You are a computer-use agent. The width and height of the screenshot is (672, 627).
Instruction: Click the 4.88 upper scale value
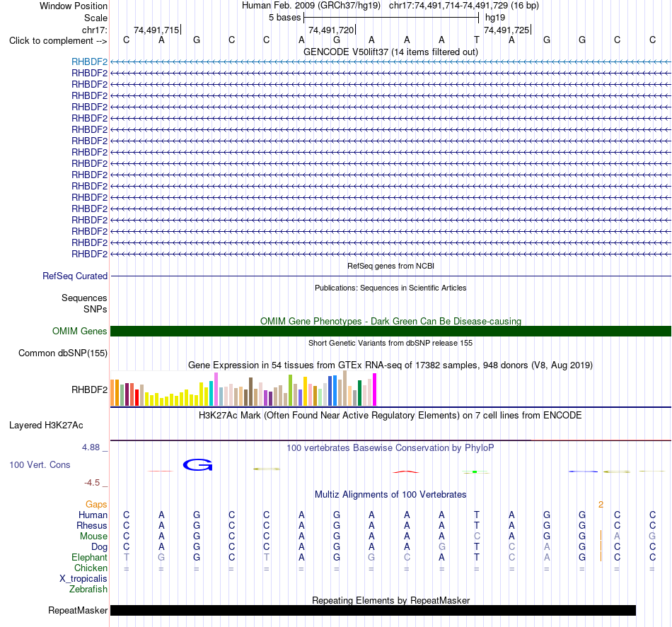point(91,447)
